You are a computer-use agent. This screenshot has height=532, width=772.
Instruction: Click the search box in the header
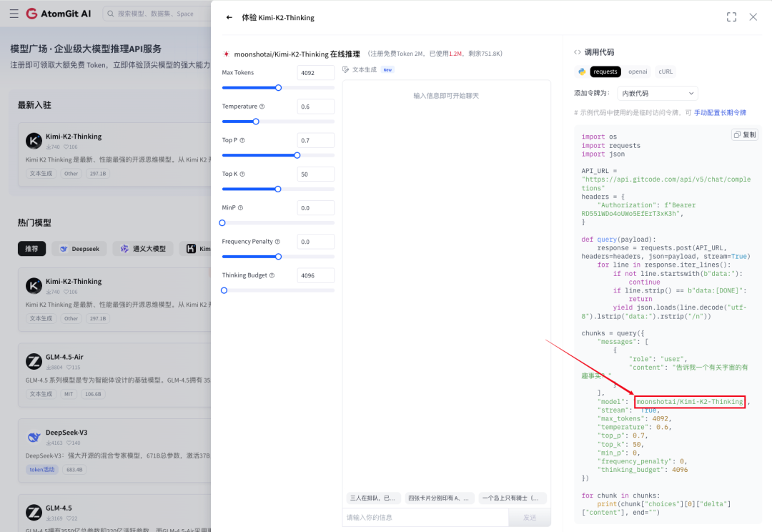(157, 14)
